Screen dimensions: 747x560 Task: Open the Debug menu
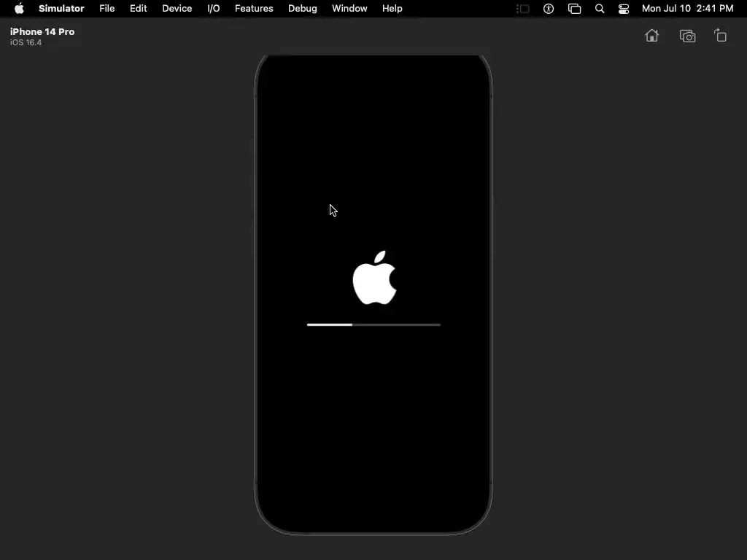point(303,9)
